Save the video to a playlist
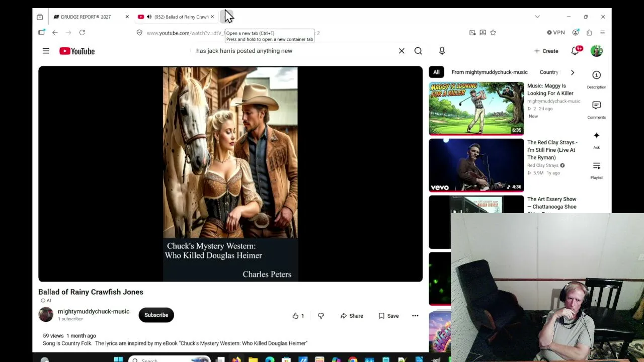 click(389, 316)
